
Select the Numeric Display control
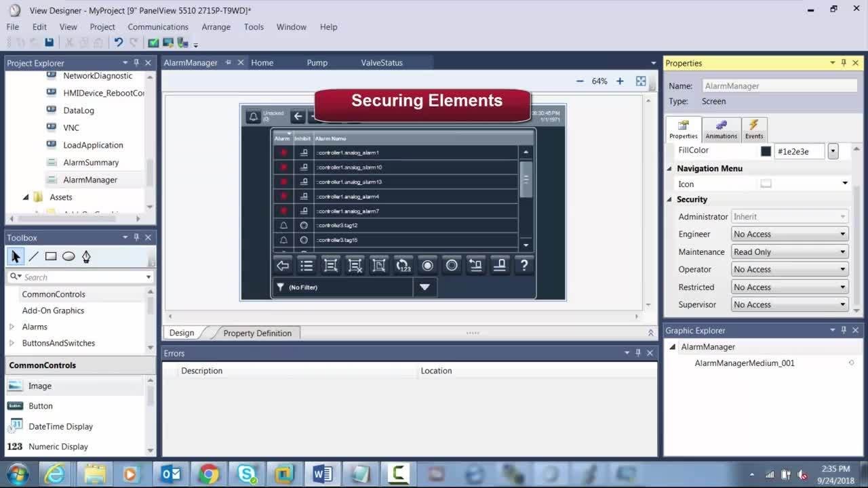pyautogui.click(x=58, y=447)
